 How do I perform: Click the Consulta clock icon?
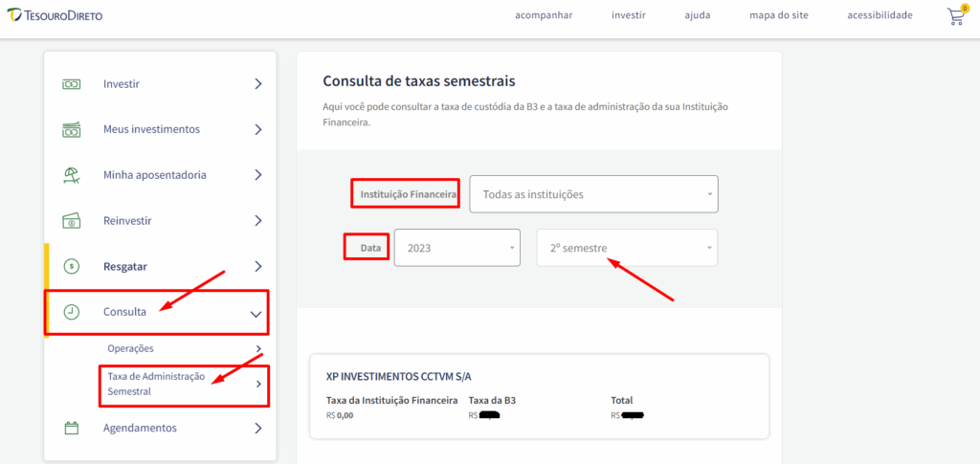pyautogui.click(x=71, y=312)
